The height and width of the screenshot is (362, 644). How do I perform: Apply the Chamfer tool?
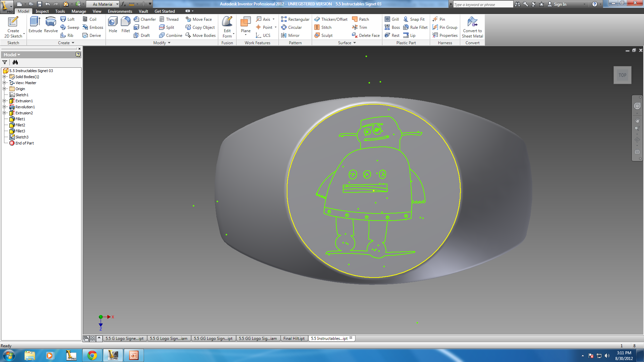(x=145, y=19)
